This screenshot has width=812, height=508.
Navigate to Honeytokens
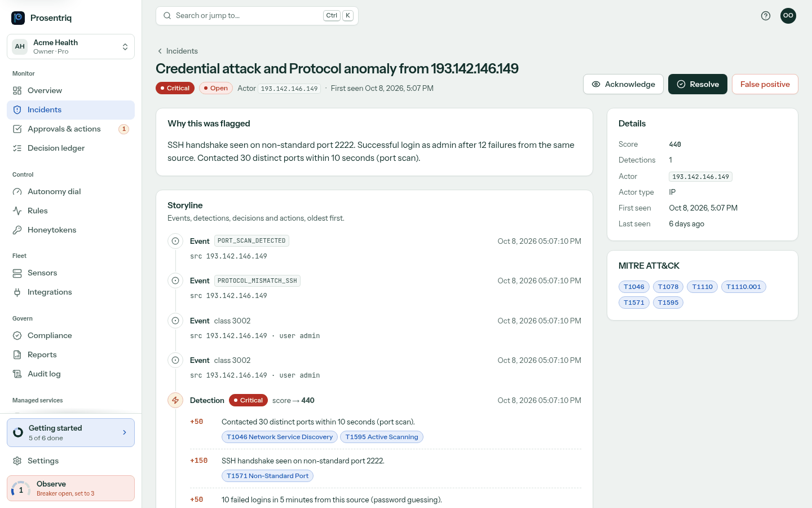(x=70, y=230)
